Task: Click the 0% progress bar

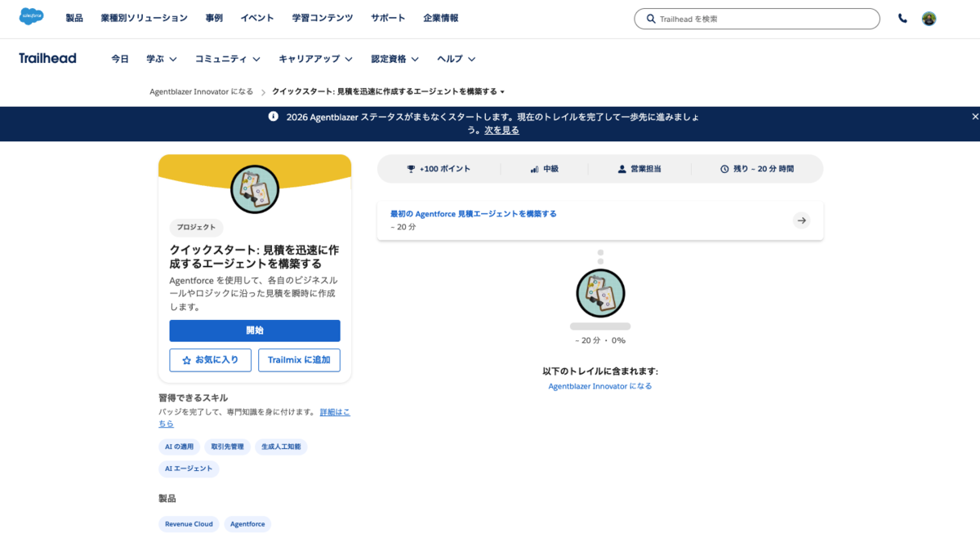Action: (x=600, y=327)
